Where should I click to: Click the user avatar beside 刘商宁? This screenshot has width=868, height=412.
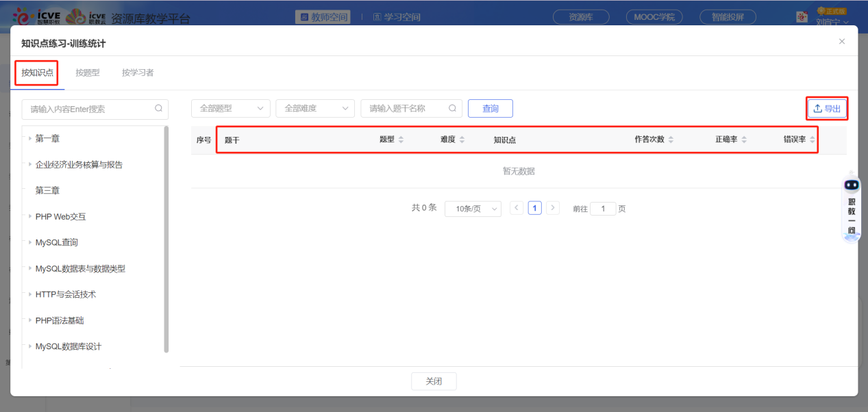coord(802,15)
